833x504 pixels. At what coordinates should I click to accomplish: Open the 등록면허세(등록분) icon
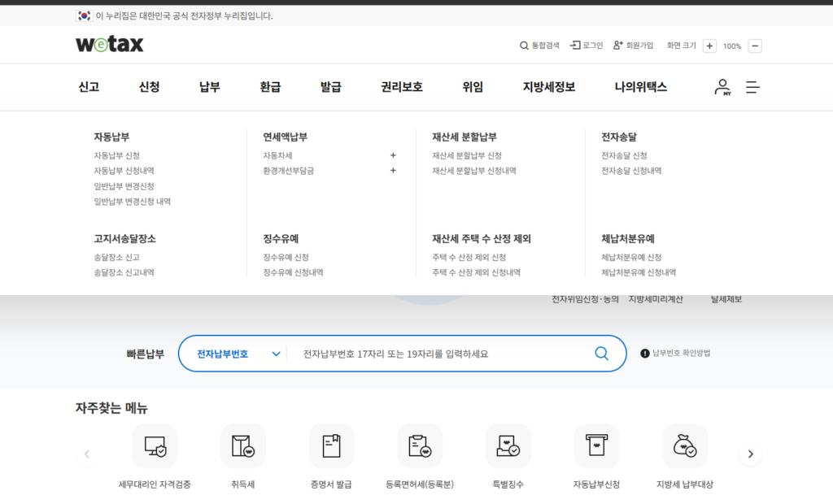coord(420,446)
